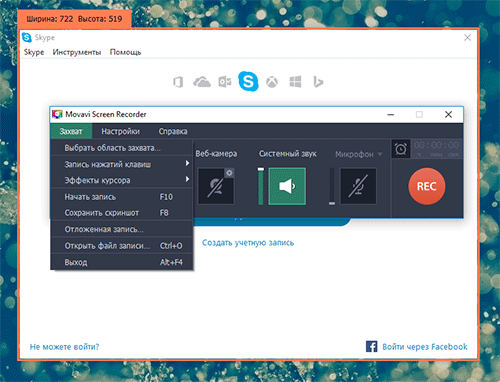Toggle system sound recording speaker button

coord(287,186)
